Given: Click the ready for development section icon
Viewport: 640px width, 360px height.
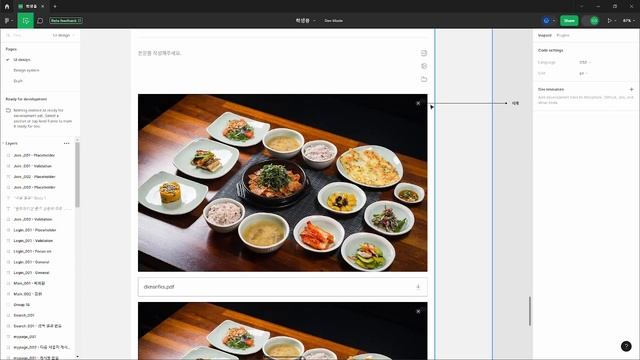Looking at the screenshot, I should pos(8,111).
